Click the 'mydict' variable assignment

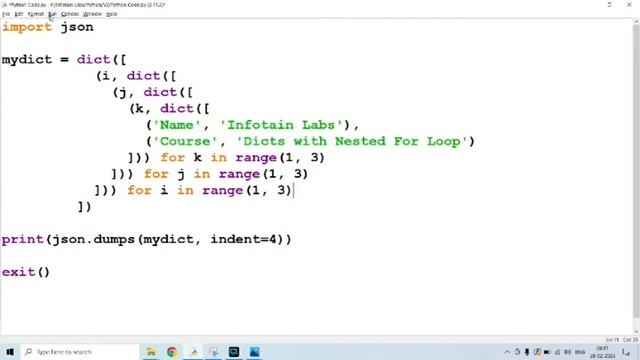[x=27, y=60]
